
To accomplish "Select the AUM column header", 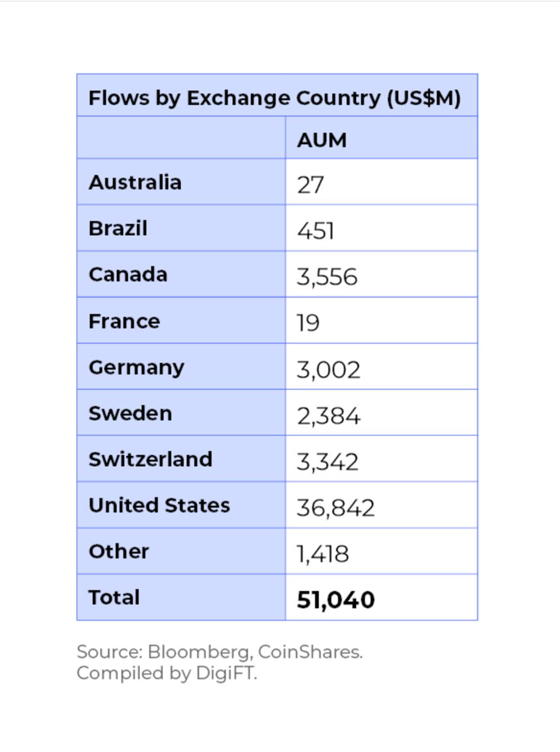I will point(322,140).
